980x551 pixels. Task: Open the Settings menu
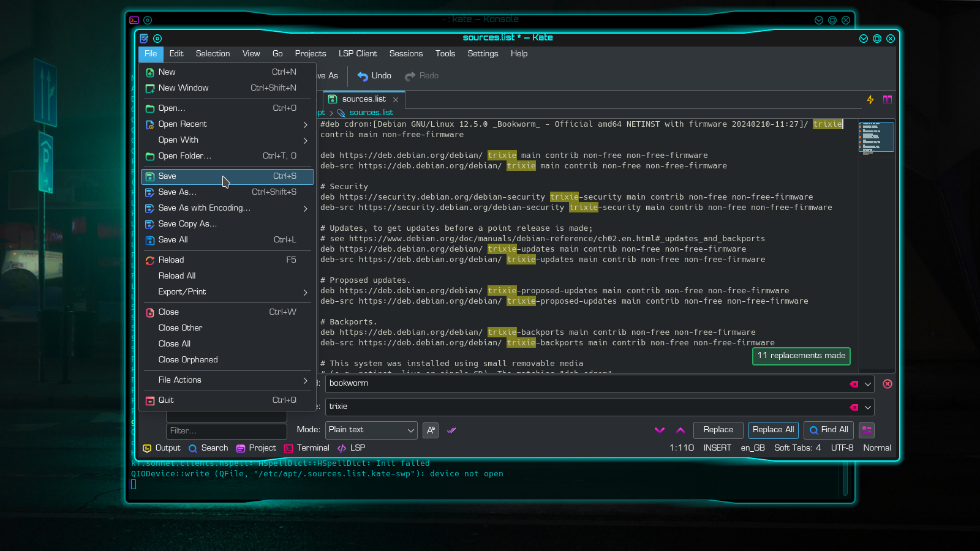click(483, 54)
